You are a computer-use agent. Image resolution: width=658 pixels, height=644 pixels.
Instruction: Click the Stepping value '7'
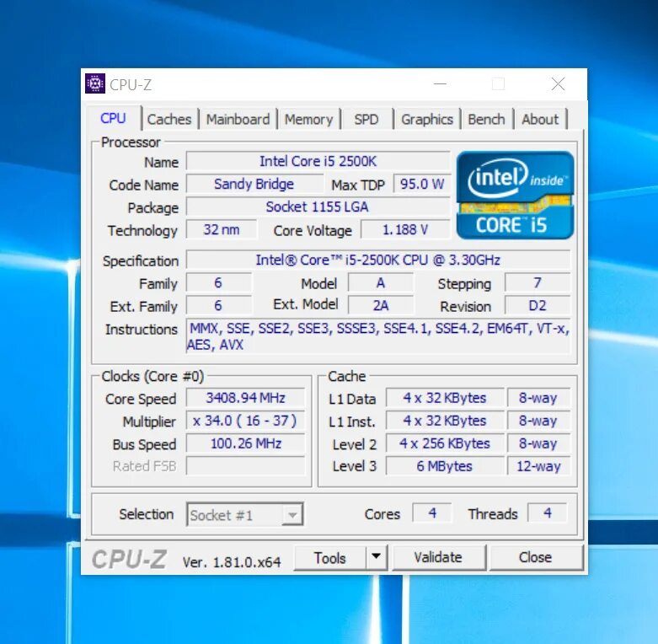pyautogui.click(x=538, y=282)
